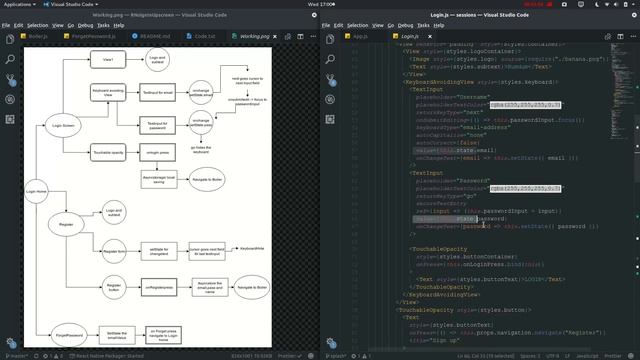
Task: Click the code minimap in Login.js editor
Action: [621, 91]
